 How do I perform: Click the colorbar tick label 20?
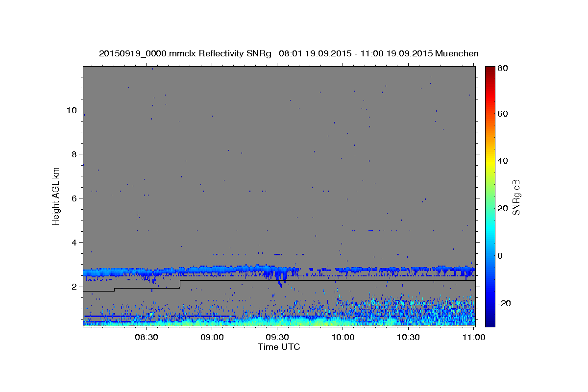click(502, 208)
